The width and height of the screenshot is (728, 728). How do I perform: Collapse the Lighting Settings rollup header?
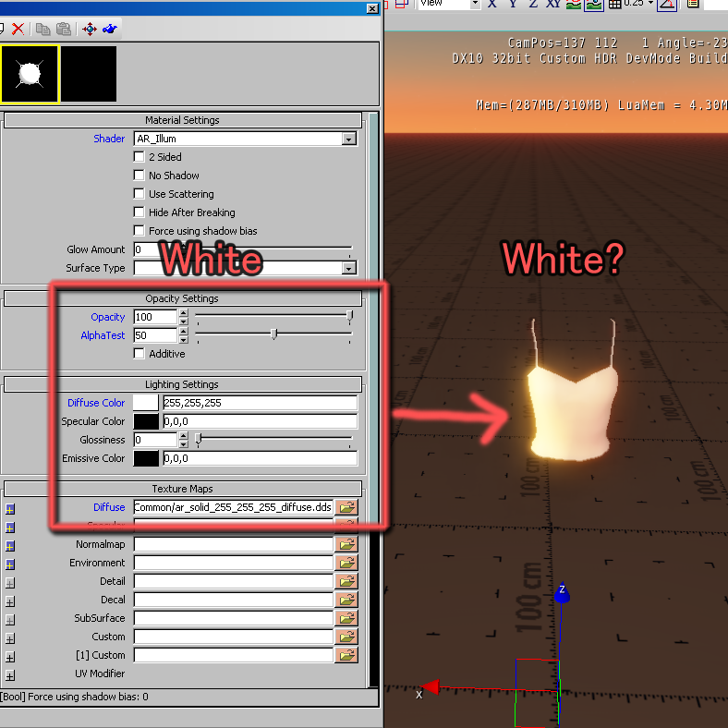click(183, 384)
